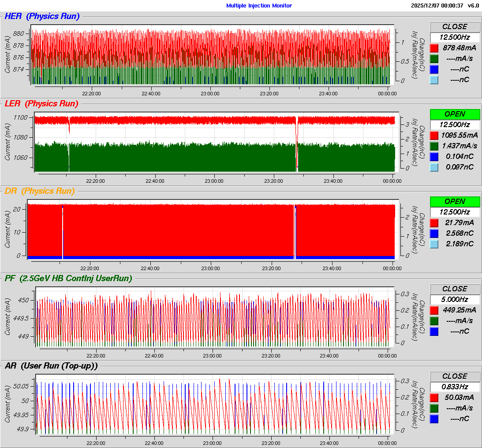Click the HER panel CLOSE status button
Screen dimensions: 482x448
[x=455, y=26]
